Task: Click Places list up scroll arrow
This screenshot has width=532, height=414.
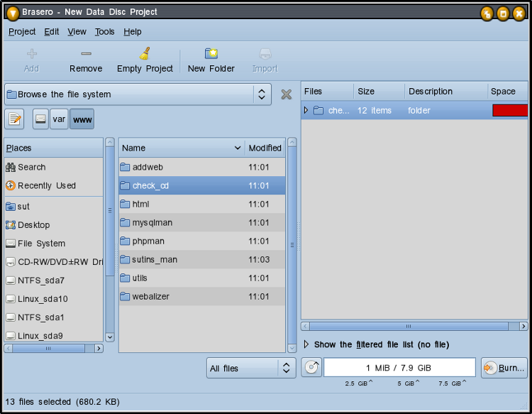Action: 109,142
